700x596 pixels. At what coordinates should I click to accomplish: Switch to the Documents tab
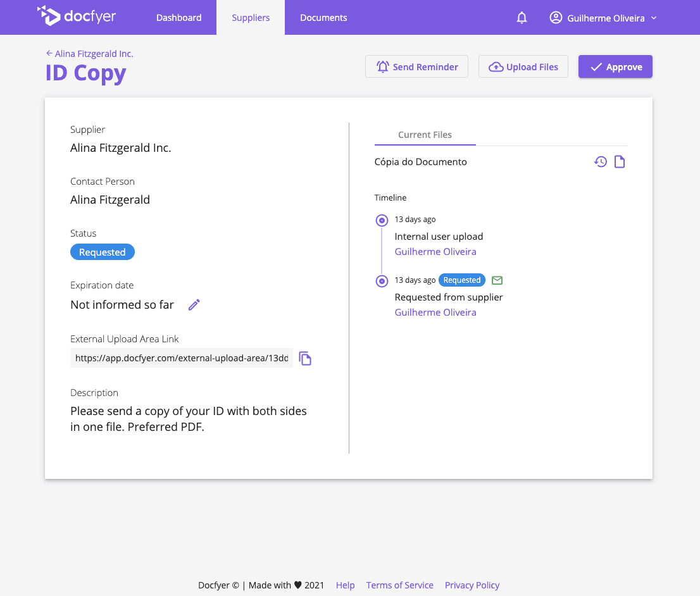(x=323, y=18)
